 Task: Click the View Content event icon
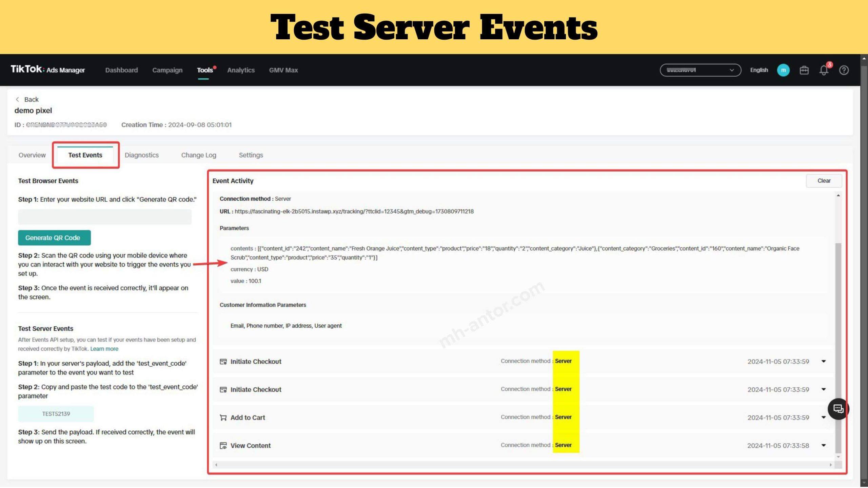tap(223, 446)
